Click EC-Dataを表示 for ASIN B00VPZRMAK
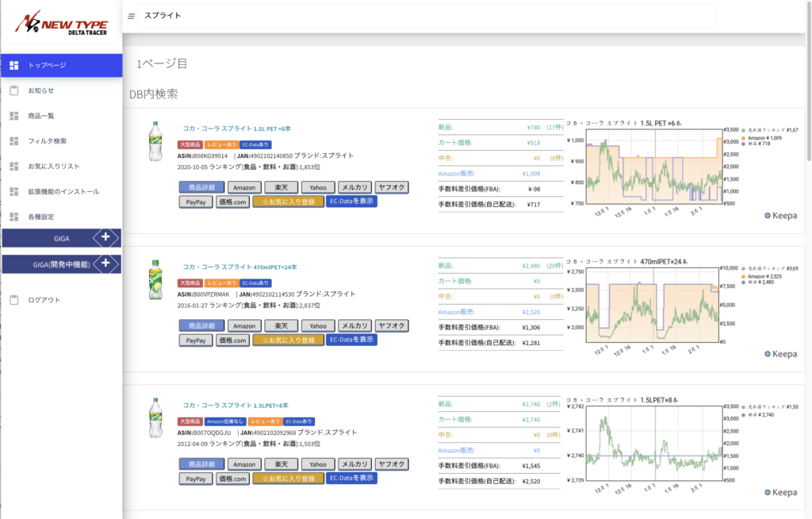Screen dimensions: 812x519 point(351,340)
